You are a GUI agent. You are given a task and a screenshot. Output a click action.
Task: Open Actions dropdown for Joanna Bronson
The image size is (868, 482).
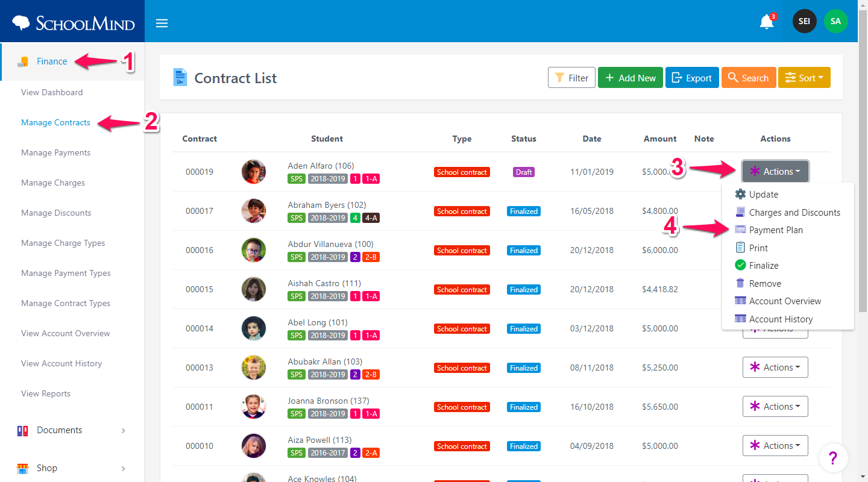(x=775, y=406)
